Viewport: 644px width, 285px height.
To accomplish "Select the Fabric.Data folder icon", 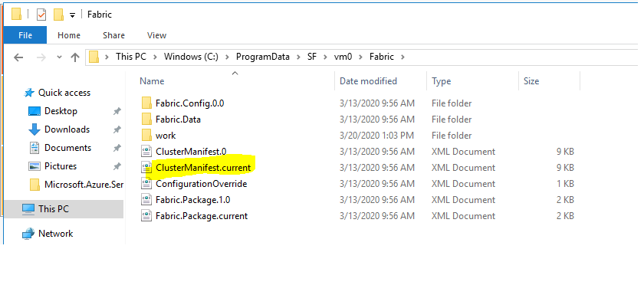I will tap(146, 120).
